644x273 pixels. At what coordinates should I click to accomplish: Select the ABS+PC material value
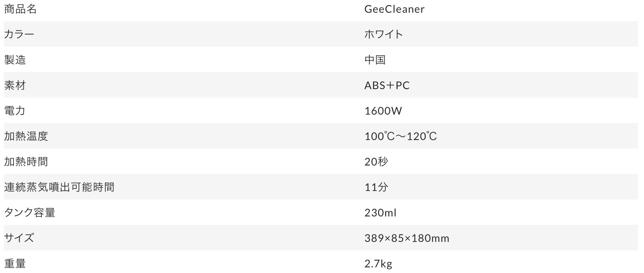coord(387,85)
